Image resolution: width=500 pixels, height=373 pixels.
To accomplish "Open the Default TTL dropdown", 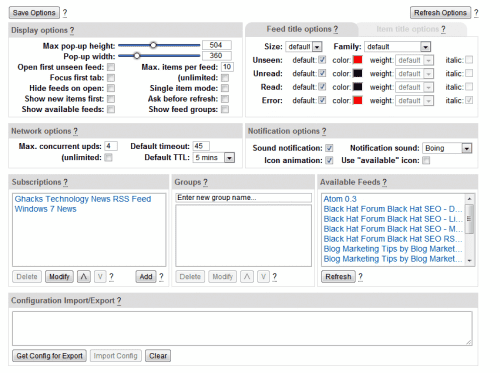I will click(214, 157).
